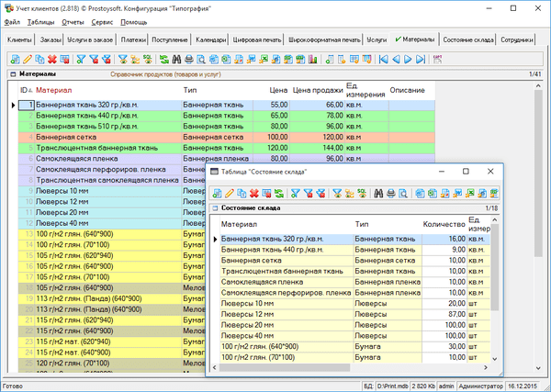This screenshot has height=392, width=551.
Task: Select main table row Транслюцентная баннерная ткань
Action: pyautogui.click(x=226, y=148)
